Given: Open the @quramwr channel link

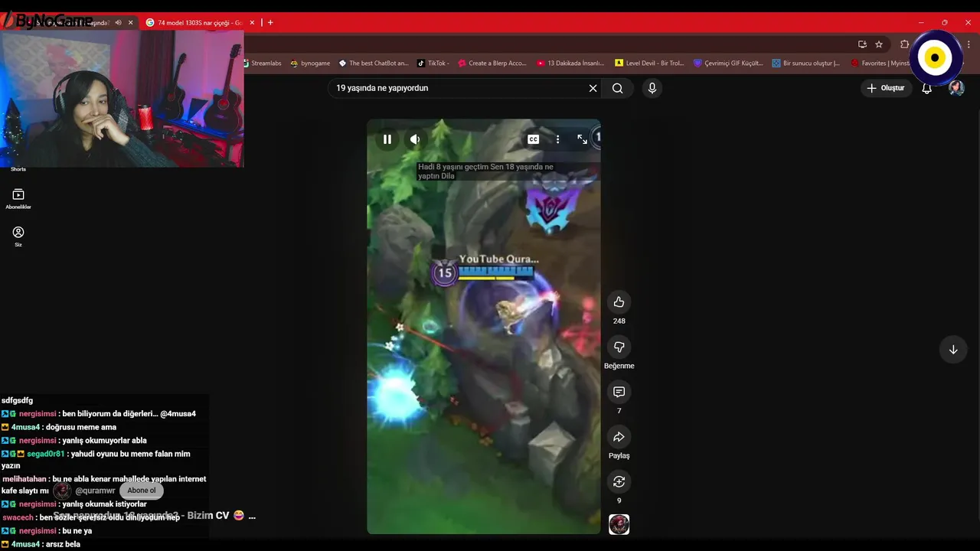Looking at the screenshot, I should point(95,491).
